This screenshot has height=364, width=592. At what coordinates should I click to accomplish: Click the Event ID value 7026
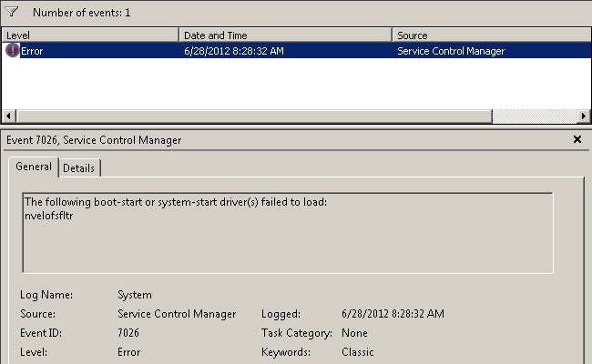tap(128, 333)
